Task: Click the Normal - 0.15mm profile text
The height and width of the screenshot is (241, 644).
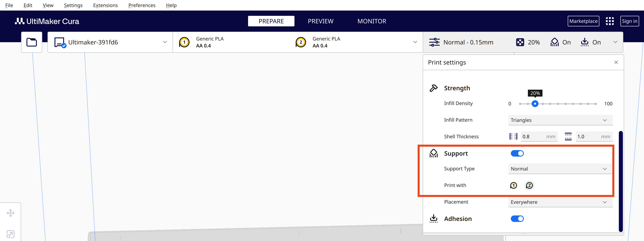Action: pos(468,42)
